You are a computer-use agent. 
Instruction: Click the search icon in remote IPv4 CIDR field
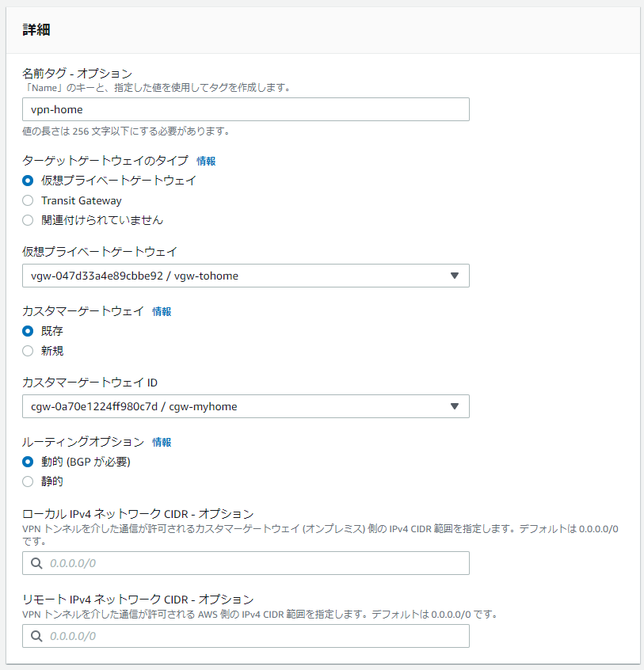(x=36, y=636)
